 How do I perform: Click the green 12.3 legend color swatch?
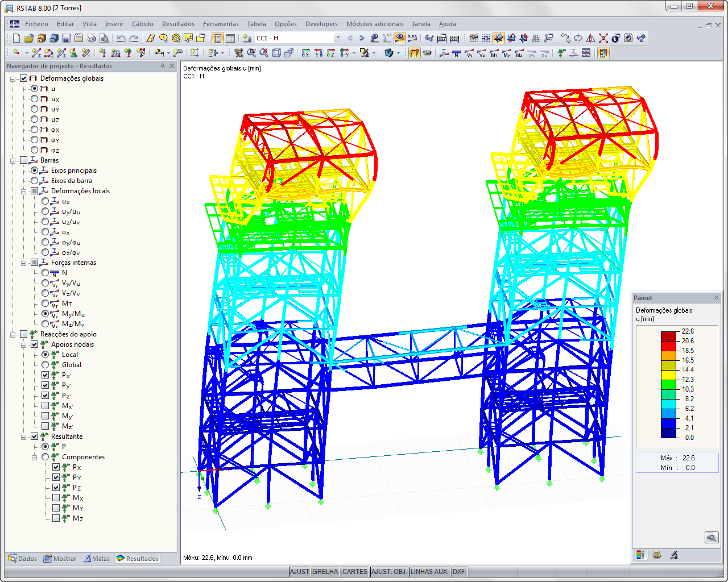point(669,384)
